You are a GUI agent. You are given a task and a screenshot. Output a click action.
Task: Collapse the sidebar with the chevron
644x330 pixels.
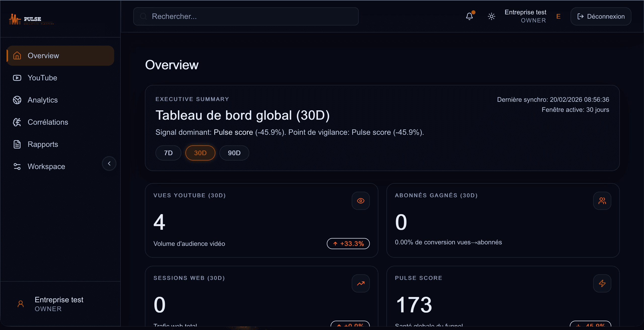[x=109, y=163]
